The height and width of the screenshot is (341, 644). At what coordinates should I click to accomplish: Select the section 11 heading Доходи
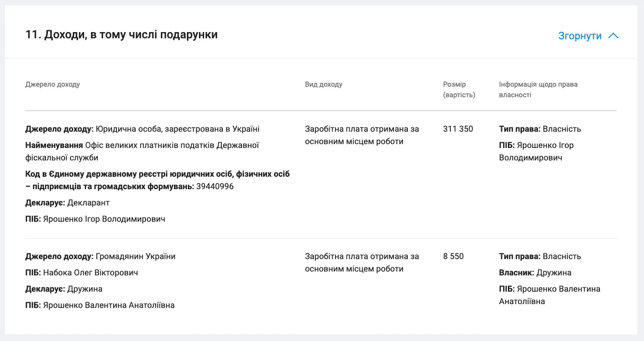click(x=121, y=34)
